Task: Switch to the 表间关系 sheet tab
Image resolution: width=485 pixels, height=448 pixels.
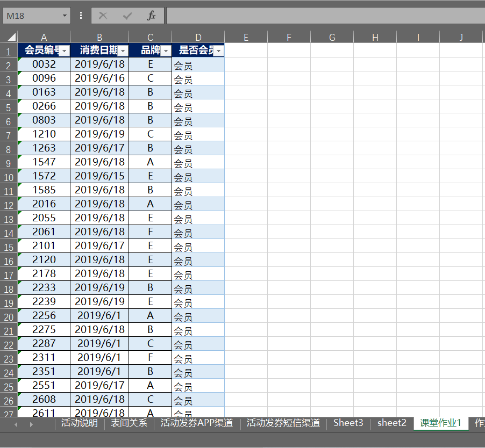Action: point(129,423)
